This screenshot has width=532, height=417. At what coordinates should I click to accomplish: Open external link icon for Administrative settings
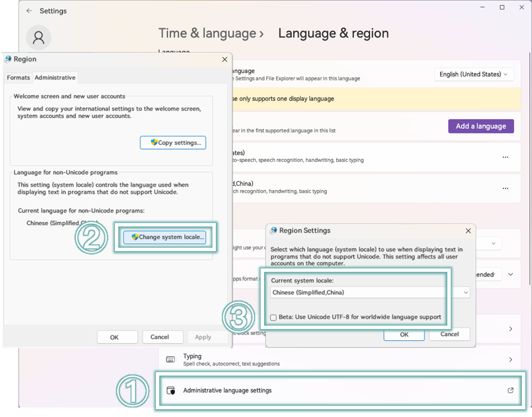(x=510, y=391)
